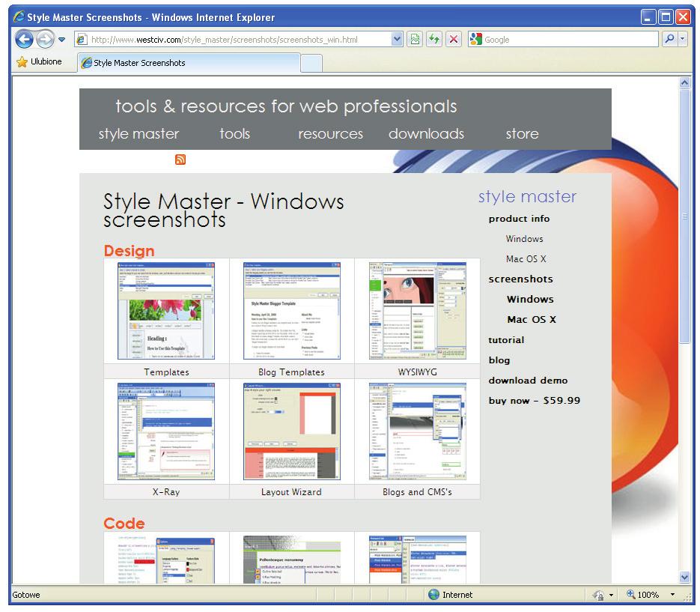This screenshot has width=700, height=612.
Task: Stop loading with the red X icon
Action: [453, 39]
